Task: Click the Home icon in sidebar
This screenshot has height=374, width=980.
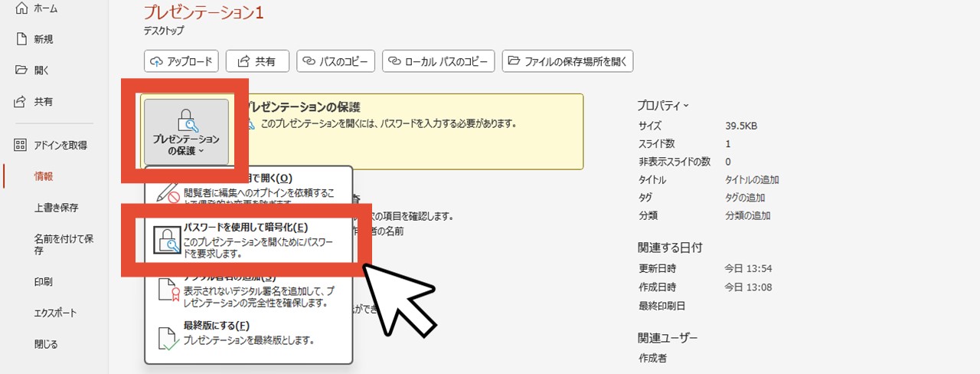Action: [21, 8]
